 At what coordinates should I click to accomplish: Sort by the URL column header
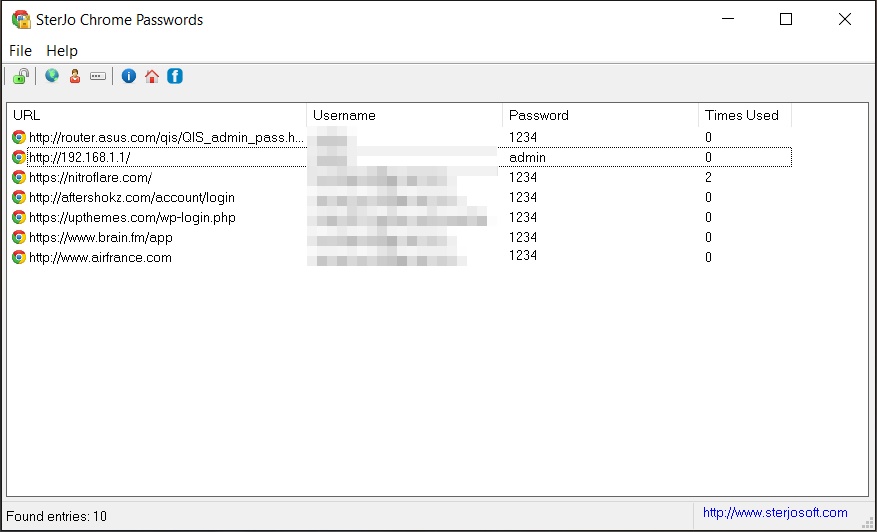click(x=157, y=115)
